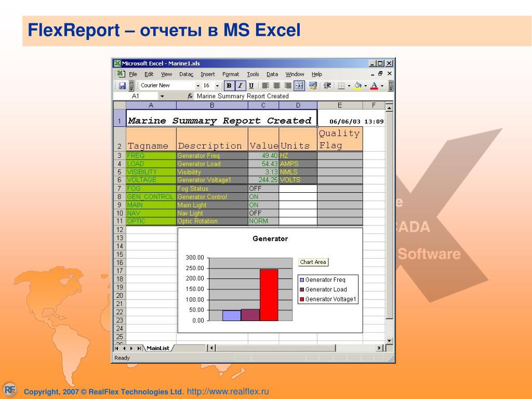Click horizontal scrollbar left arrow
Viewport: 532px width, 399px height.
pyautogui.click(x=212, y=348)
